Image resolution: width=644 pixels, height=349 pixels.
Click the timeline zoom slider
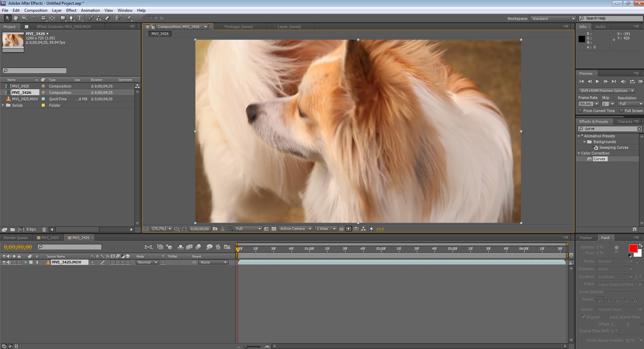click(253, 346)
